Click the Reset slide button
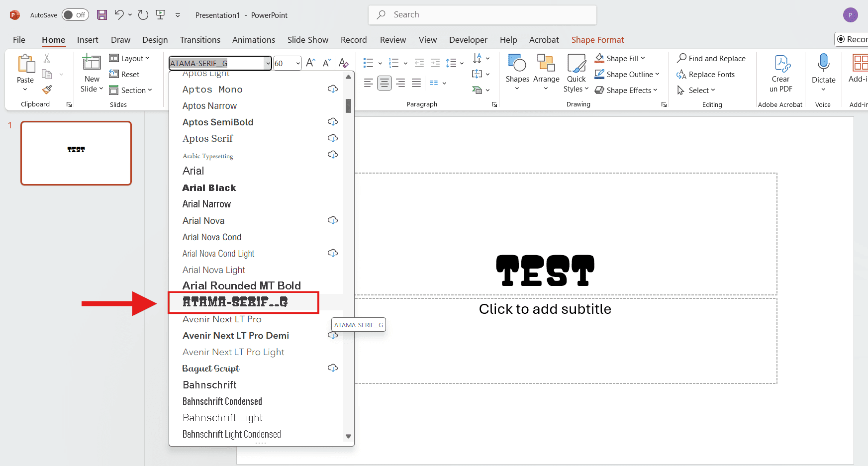868x466 pixels. coord(124,74)
